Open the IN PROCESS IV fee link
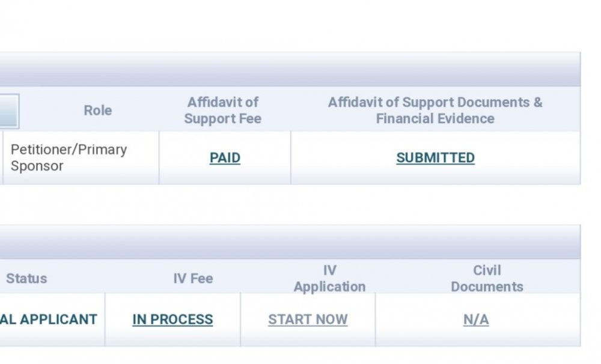The image size is (601, 364). (x=172, y=320)
